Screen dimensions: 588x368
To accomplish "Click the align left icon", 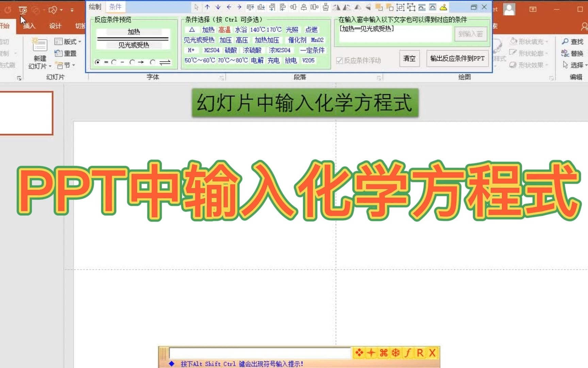I will coord(282,7).
